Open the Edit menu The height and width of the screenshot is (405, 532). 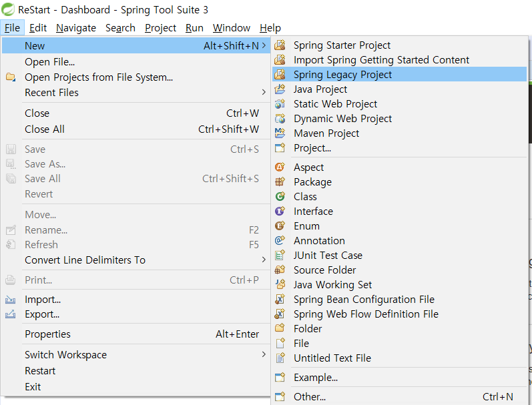point(37,28)
